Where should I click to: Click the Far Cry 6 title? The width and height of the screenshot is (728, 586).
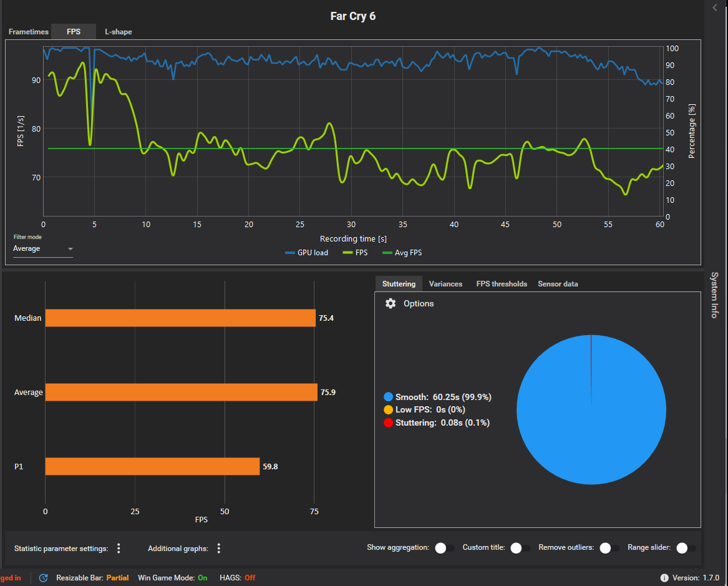click(353, 16)
